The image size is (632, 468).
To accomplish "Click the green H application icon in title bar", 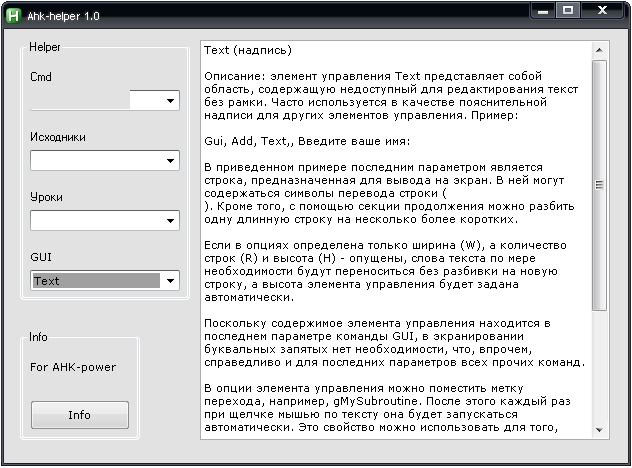I will pyautogui.click(x=13, y=16).
